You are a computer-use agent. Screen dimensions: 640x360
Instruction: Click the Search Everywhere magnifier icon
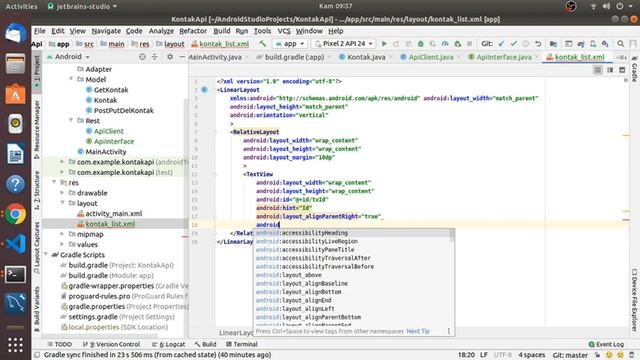click(x=620, y=44)
